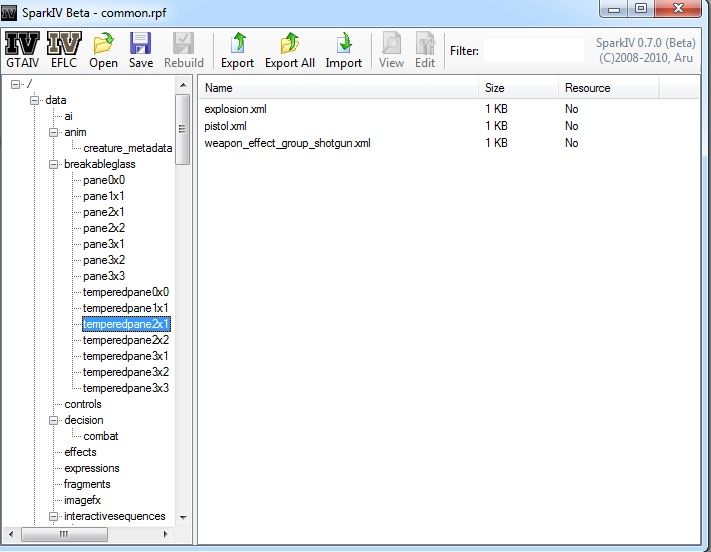Select temperedpane0x0 folder
Image resolution: width=711 pixels, height=552 pixels.
[126, 292]
